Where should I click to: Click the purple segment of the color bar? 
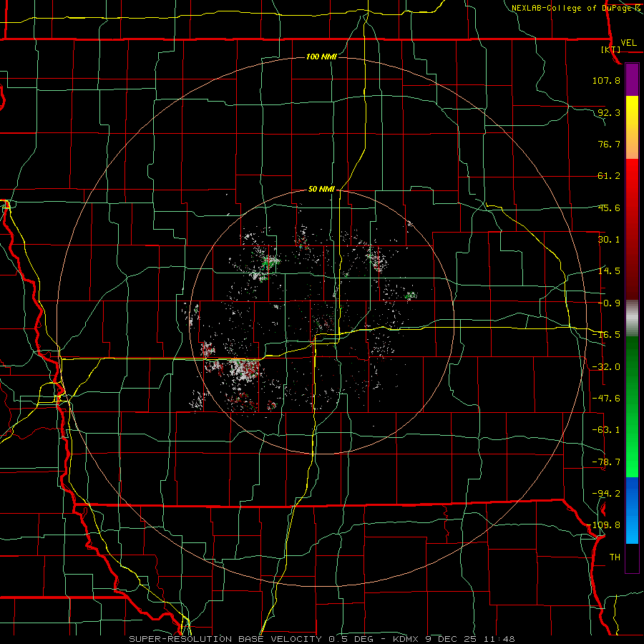click(632, 79)
